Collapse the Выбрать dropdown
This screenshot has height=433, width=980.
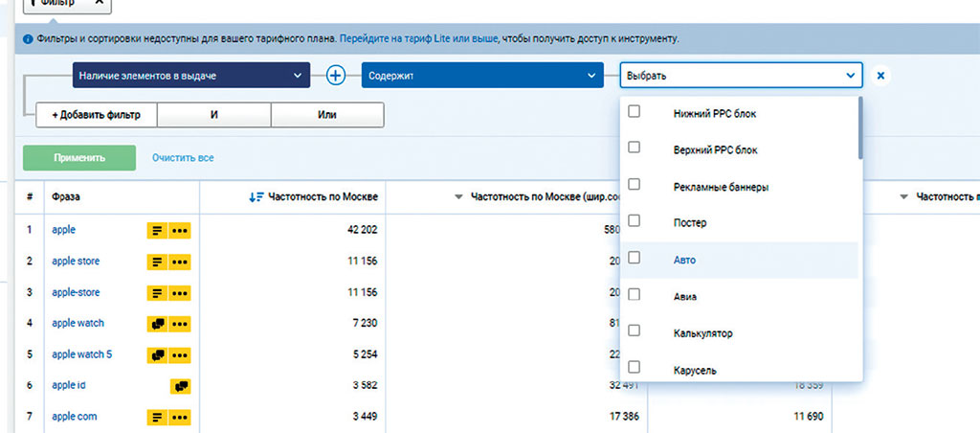pos(742,76)
